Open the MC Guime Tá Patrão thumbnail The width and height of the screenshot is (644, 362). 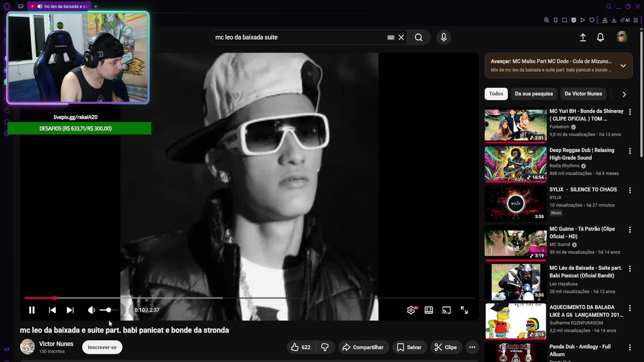point(515,243)
